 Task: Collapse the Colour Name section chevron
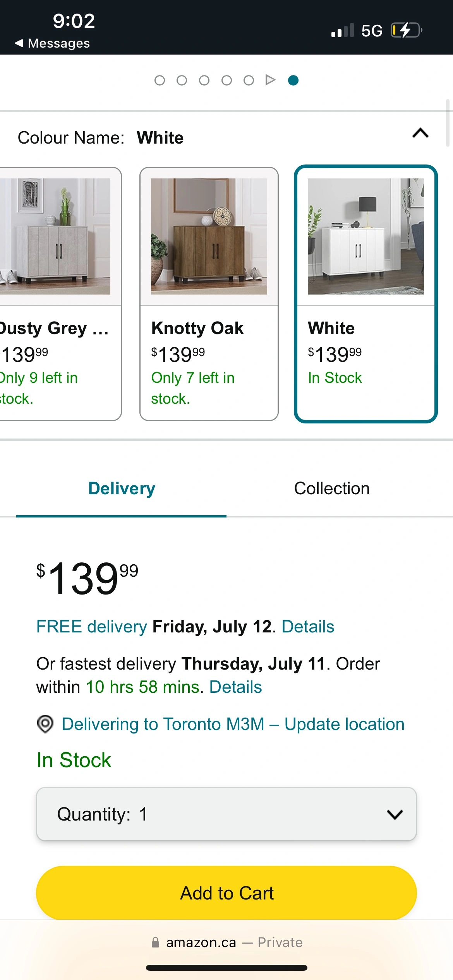pyautogui.click(x=420, y=133)
